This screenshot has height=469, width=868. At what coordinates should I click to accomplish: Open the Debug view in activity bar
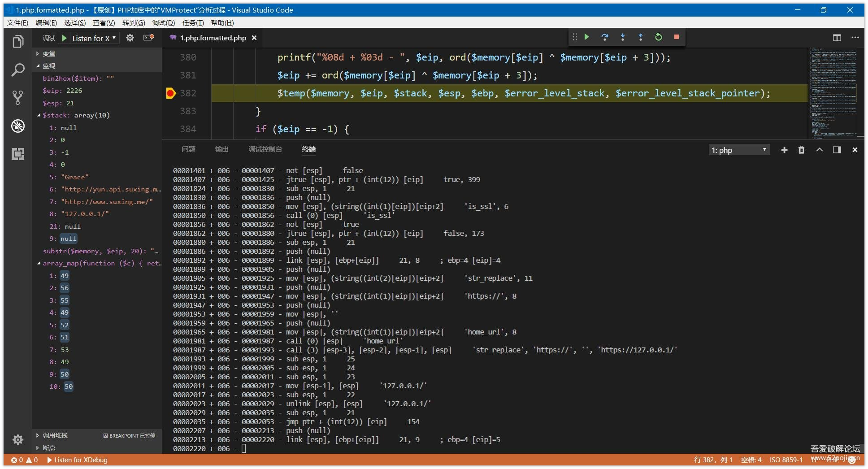18,126
